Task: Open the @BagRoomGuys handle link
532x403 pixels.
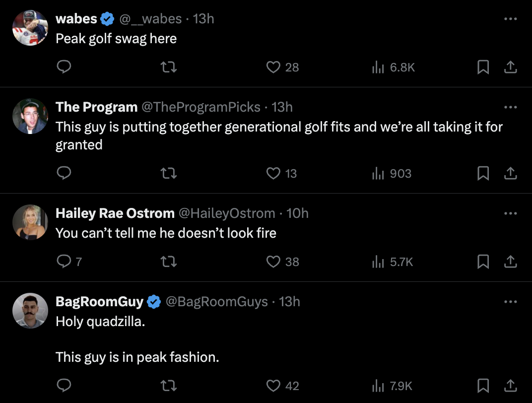Action: click(216, 302)
